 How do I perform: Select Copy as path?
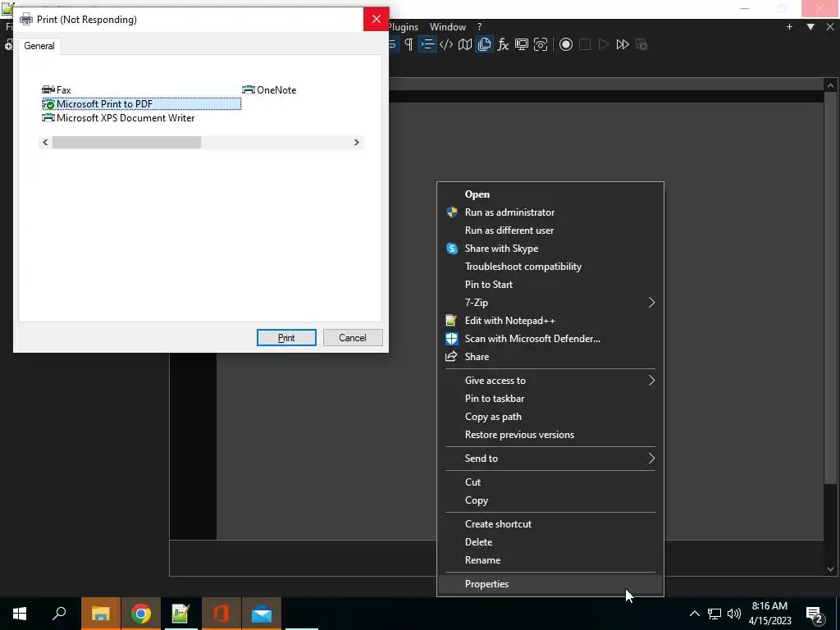click(x=550, y=417)
